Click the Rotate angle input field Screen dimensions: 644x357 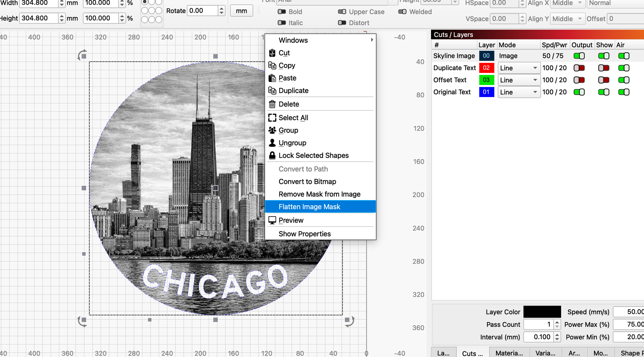click(x=203, y=11)
